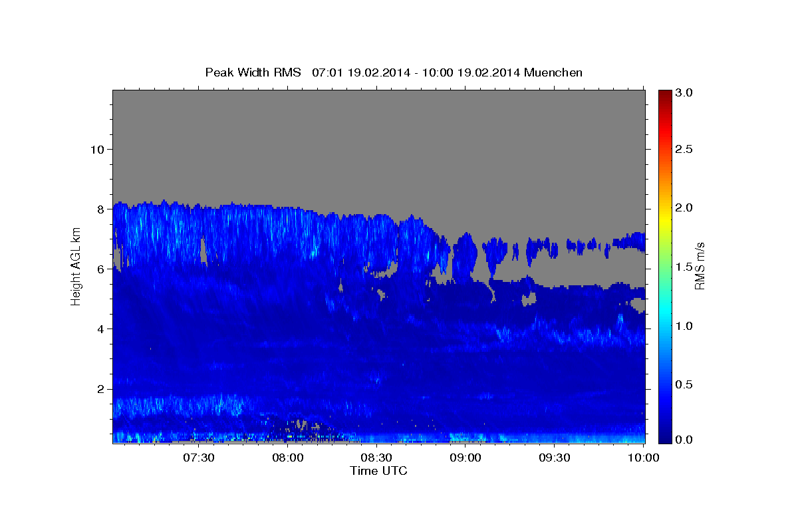
Task: Click the 'Time UTC' x-axis label
Action: tap(378, 471)
